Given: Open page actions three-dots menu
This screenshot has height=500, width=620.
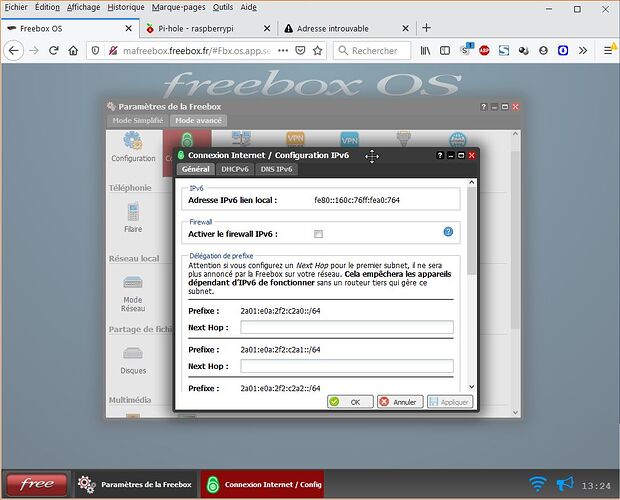Looking at the screenshot, I should [x=283, y=51].
